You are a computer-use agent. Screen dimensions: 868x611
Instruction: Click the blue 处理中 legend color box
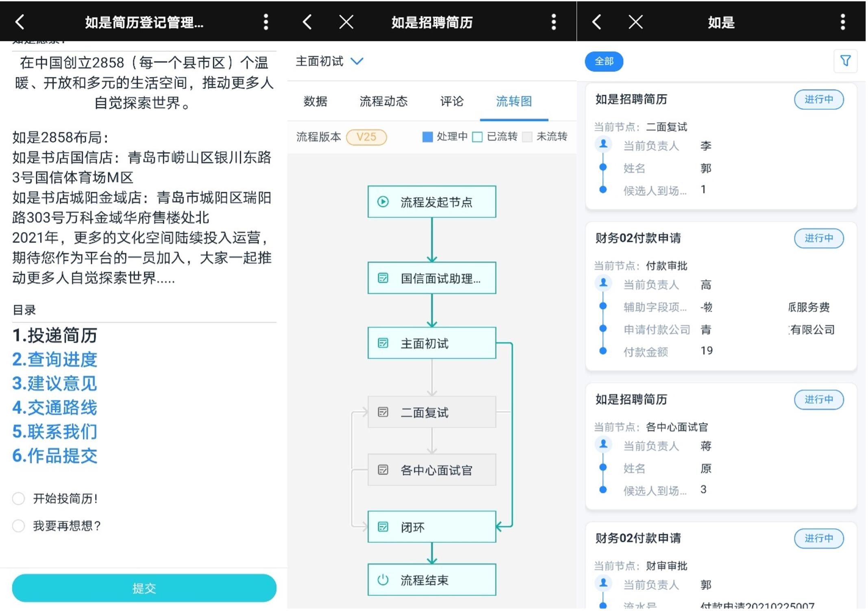(x=428, y=137)
